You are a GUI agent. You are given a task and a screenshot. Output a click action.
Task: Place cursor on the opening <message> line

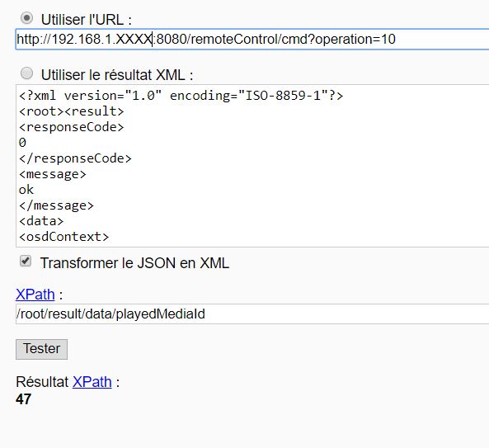[x=53, y=174]
